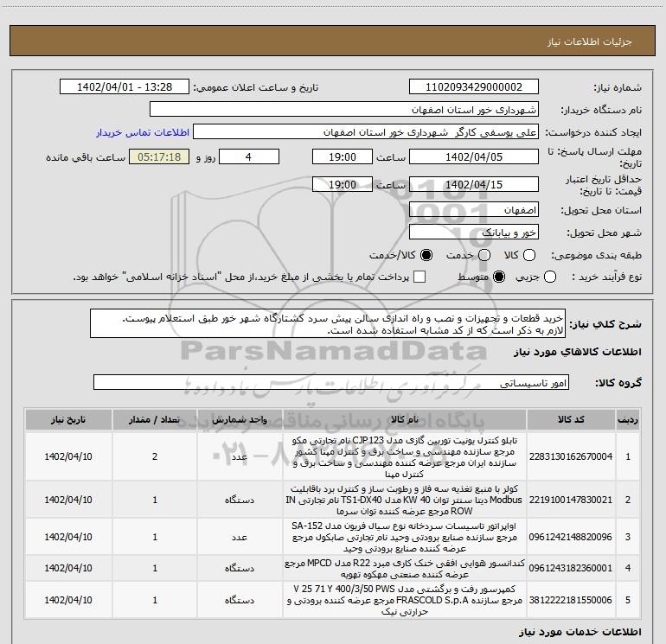This screenshot has height=644, width=666.
Task: Choose the متوسط purchase type radio
Action: pyautogui.click(x=499, y=277)
